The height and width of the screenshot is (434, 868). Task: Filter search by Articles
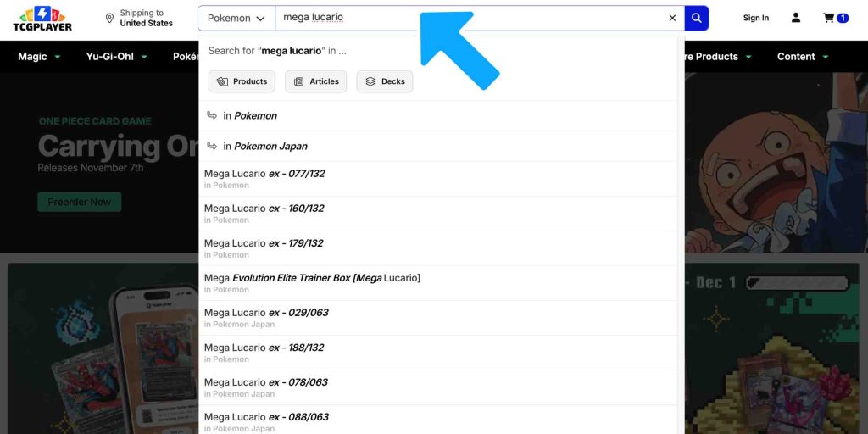[315, 81]
